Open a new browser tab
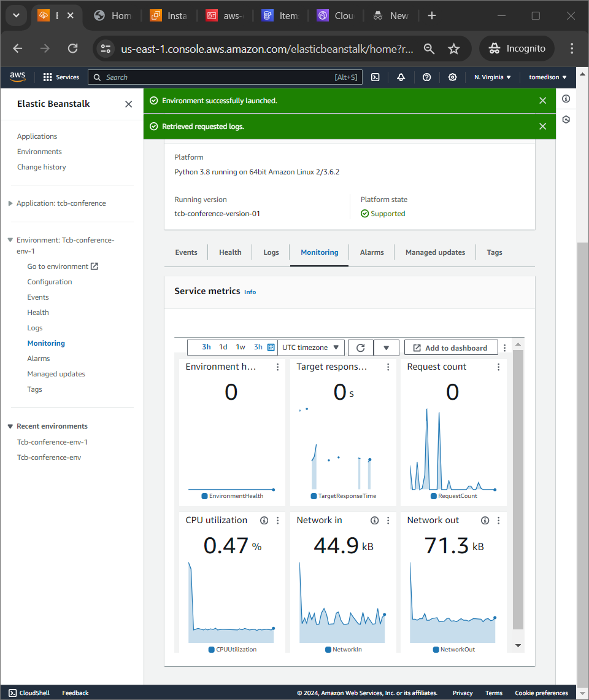This screenshot has height=700, width=589. pos(431,15)
